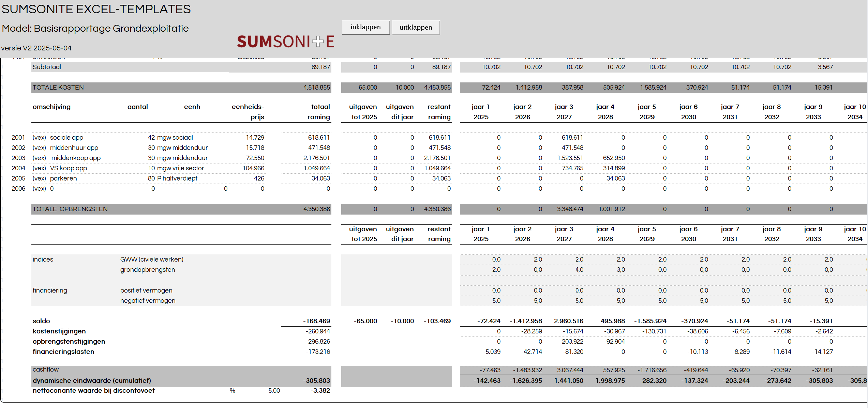Click the sociale app description cell

pyautogui.click(x=66, y=138)
